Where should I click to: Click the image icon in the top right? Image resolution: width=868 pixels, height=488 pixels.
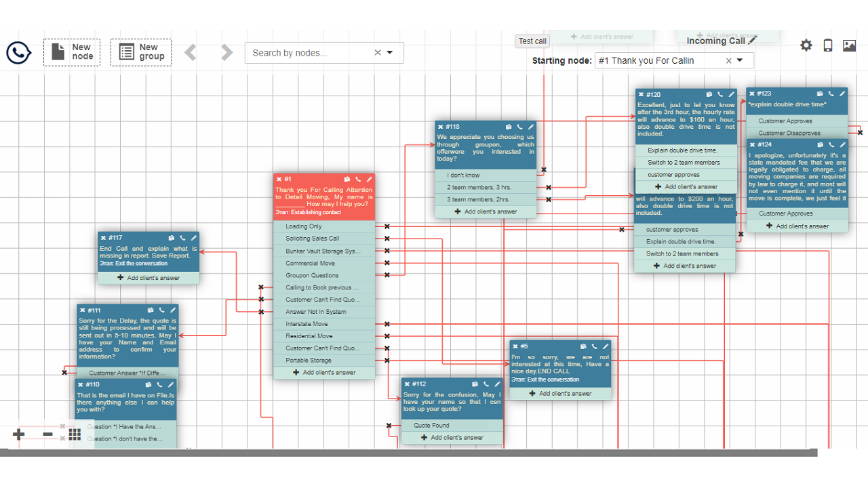(x=849, y=45)
